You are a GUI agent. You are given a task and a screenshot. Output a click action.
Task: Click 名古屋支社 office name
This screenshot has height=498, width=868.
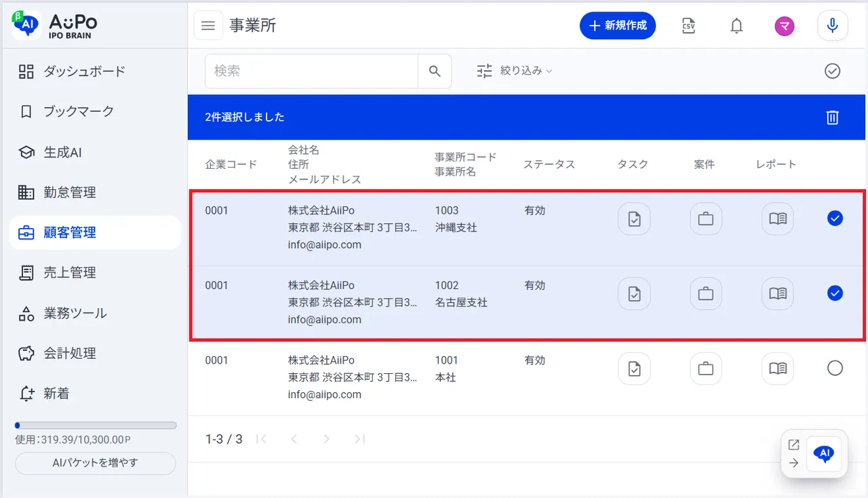point(461,303)
